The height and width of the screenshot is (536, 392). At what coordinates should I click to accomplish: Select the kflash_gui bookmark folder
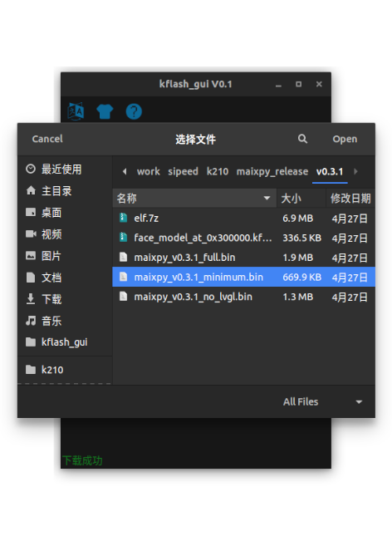click(65, 342)
